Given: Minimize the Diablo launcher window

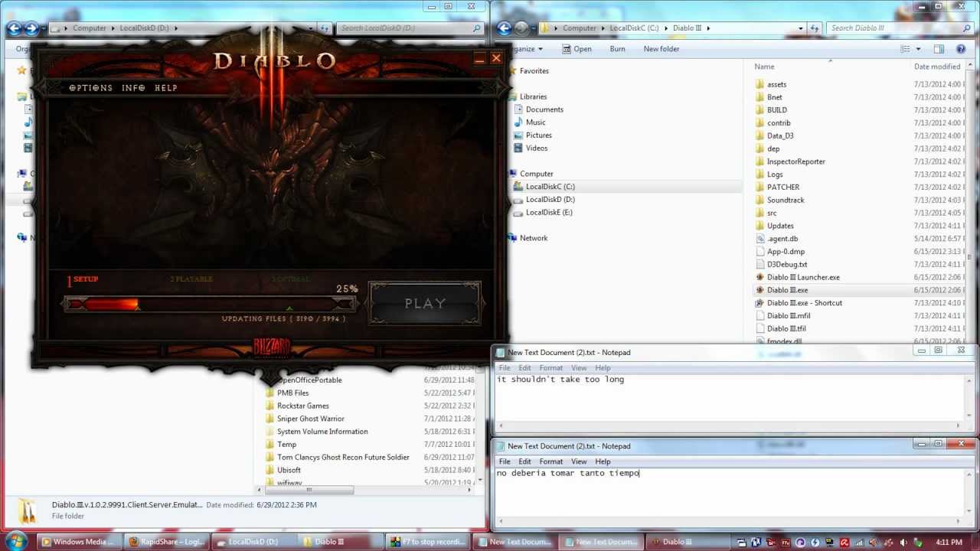Looking at the screenshot, I should 479,59.
